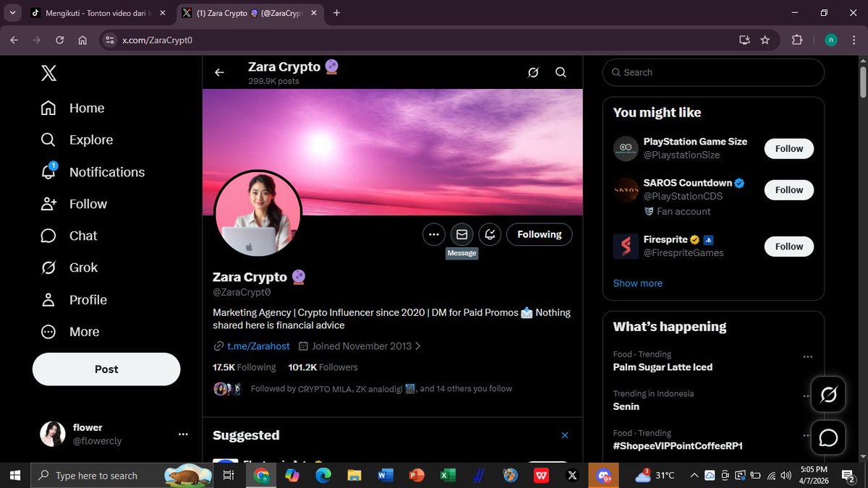Show hidden system tray icons
Screen dimensions: 868x488
pos(694,475)
